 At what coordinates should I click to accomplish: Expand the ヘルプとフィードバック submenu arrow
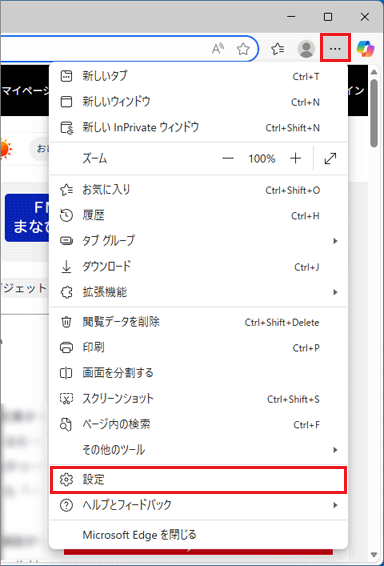(335, 505)
